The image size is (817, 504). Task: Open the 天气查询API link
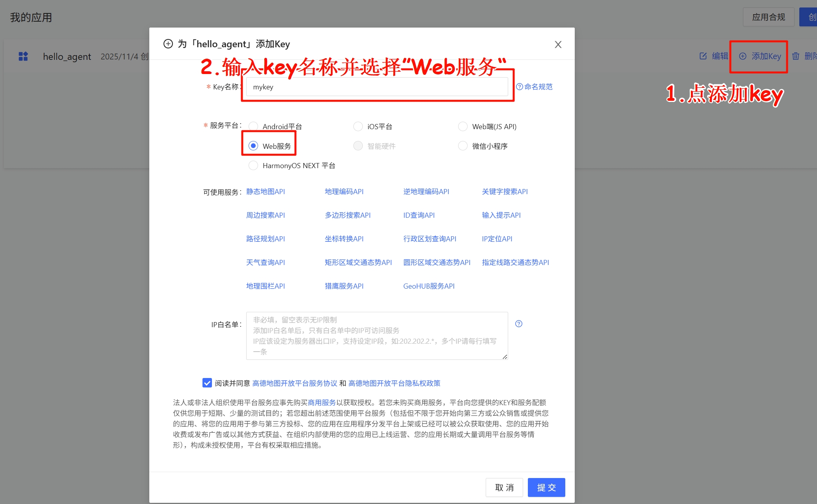(x=265, y=262)
